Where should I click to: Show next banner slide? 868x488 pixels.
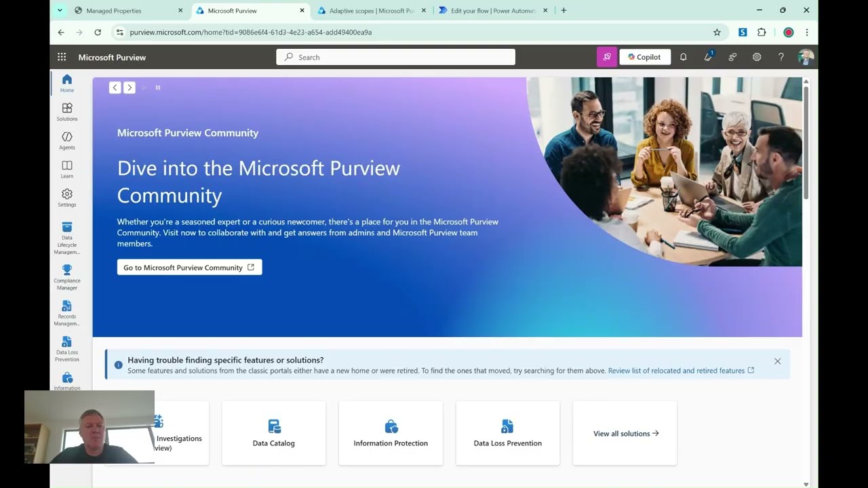point(130,87)
